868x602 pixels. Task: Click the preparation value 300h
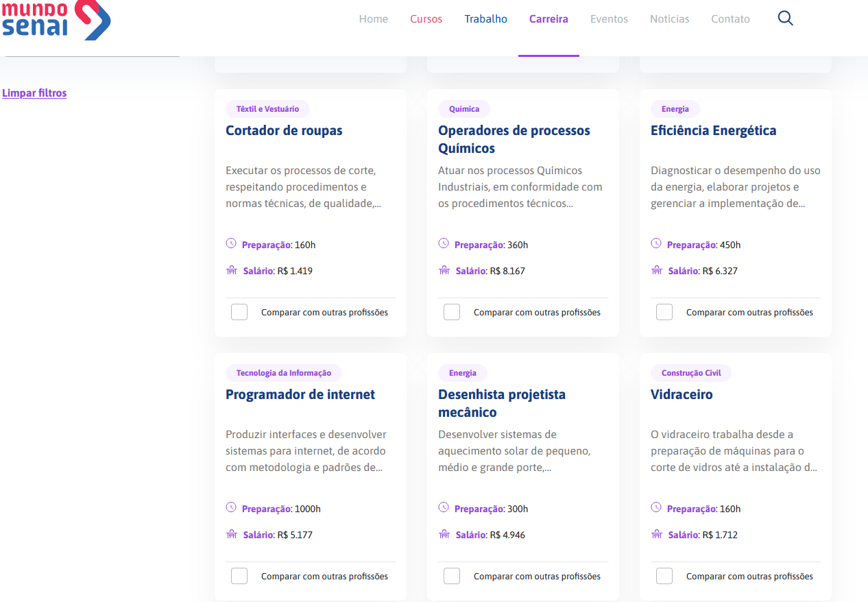(x=518, y=509)
